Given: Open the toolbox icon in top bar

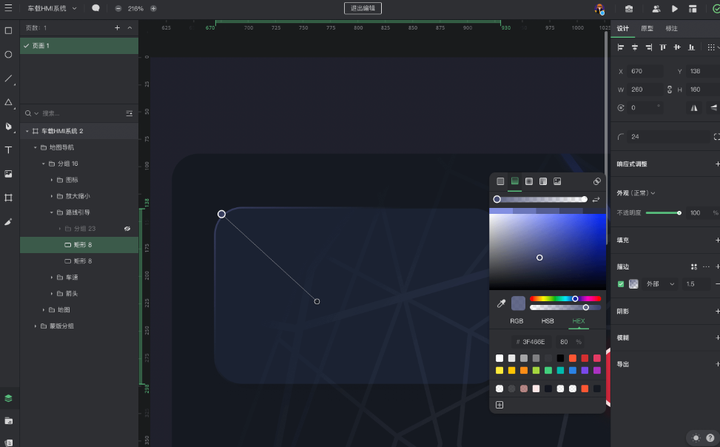Looking at the screenshot, I should pos(629,9).
